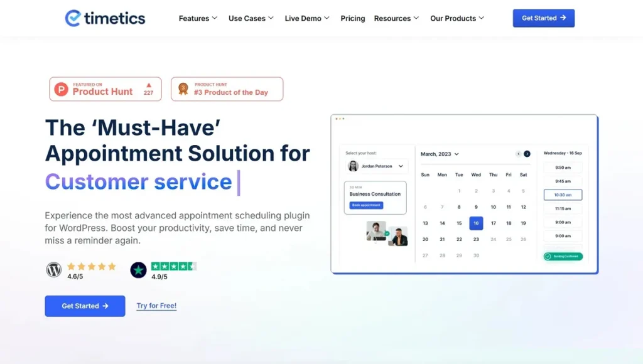Click the Product Hunt 227 upvote arrow
643x364 pixels.
pos(149,85)
